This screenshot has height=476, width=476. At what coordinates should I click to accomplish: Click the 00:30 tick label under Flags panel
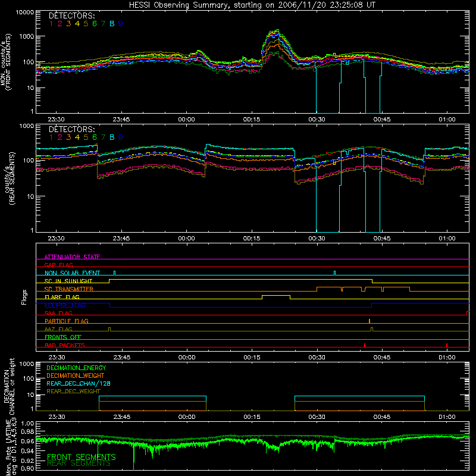coord(317,358)
